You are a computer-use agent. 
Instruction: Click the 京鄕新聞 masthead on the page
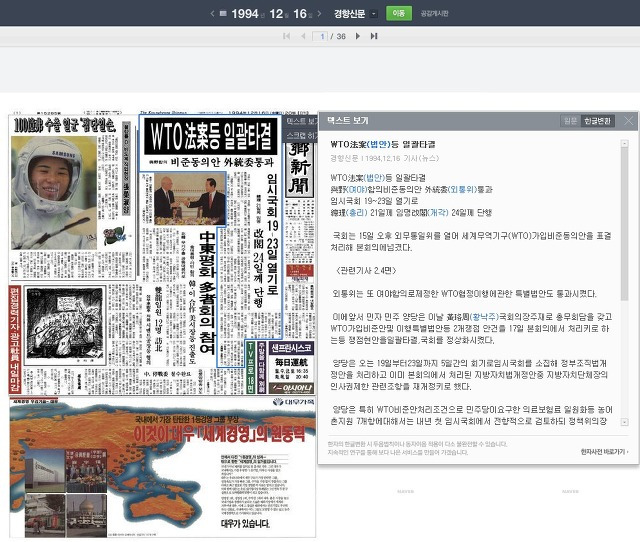(300, 168)
